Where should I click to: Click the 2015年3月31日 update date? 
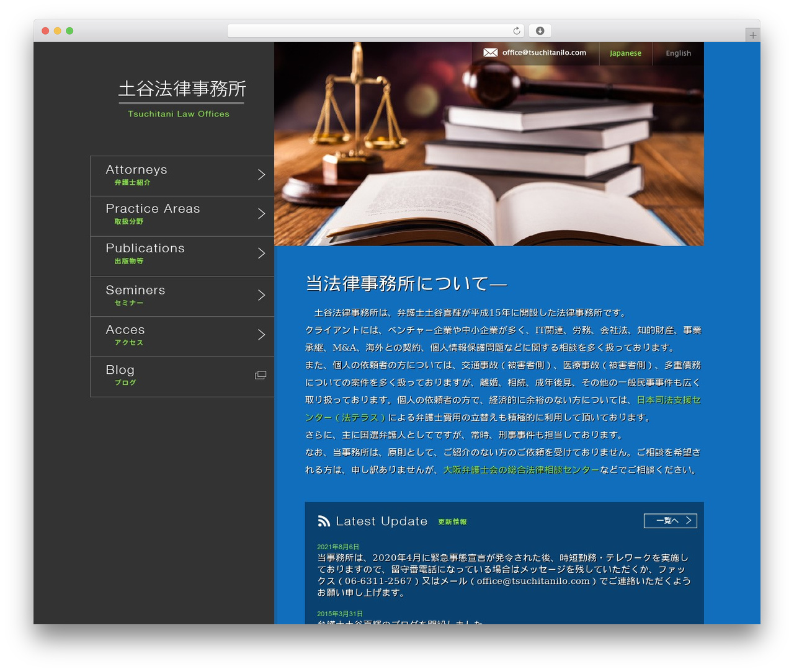[340, 614]
